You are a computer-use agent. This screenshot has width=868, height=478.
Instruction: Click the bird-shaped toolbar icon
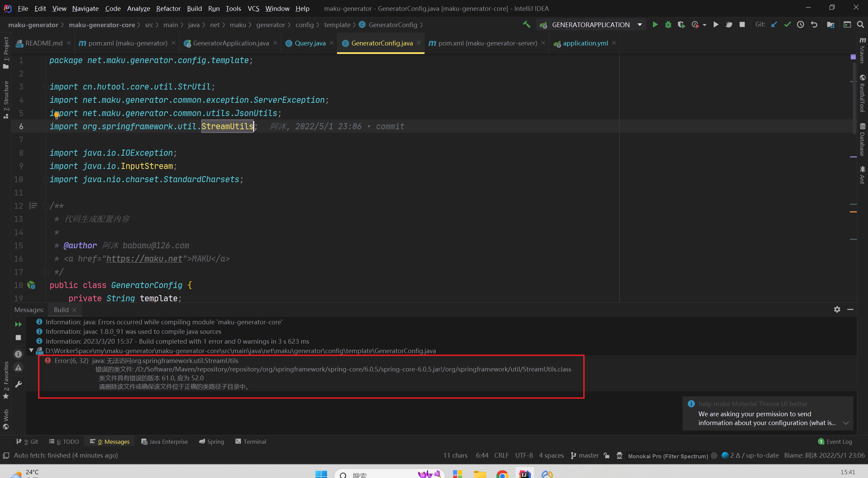[729, 24]
